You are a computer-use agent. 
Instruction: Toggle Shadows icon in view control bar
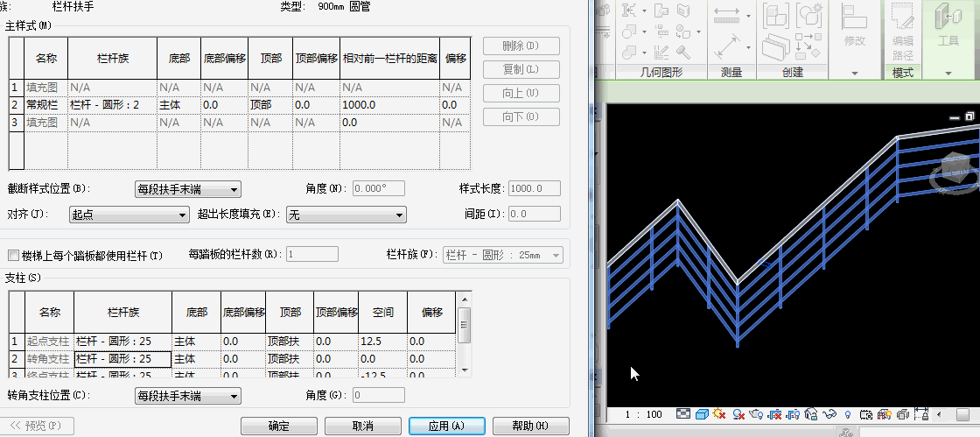tap(739, 413)
